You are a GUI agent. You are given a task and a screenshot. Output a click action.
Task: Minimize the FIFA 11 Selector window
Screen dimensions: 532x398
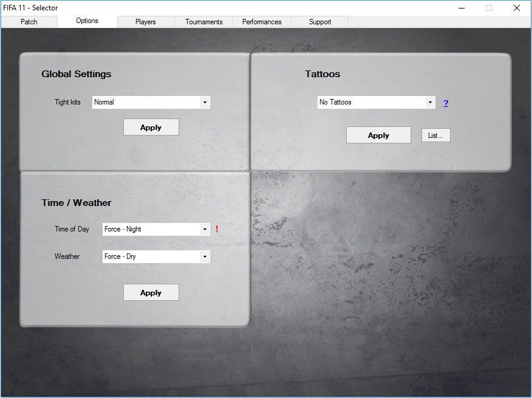coord(461,8)
